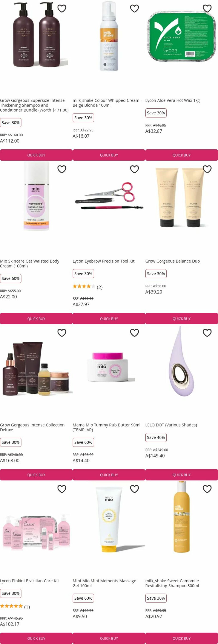View Lycon Eyebrow Kit star rating reviews
Image resolution: width=218 pixels, height=644 pixels.
coord(88,287)
